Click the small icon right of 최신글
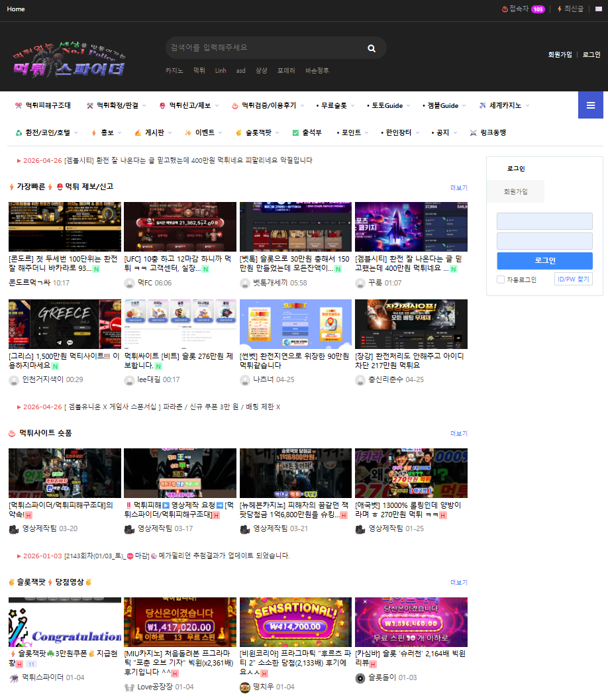This screenshot has height=700, width=608. (598, 9)
